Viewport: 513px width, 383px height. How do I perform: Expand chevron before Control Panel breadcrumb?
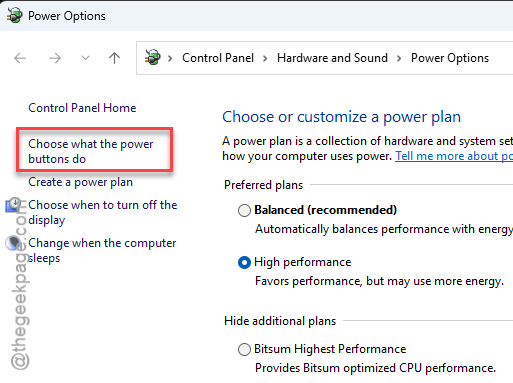(170, 59)
